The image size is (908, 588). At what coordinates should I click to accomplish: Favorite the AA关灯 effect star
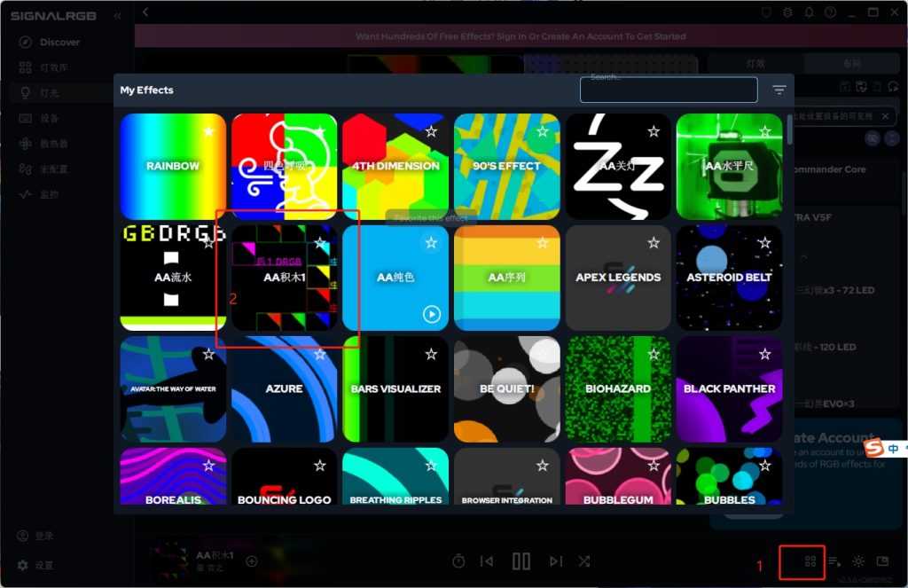tap(654, 131)
